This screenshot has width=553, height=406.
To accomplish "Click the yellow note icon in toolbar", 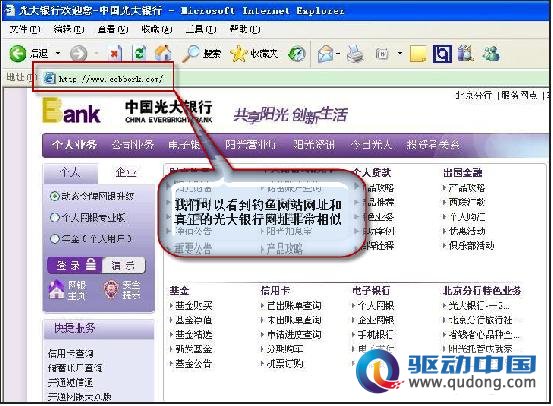I will coord(418,54).
